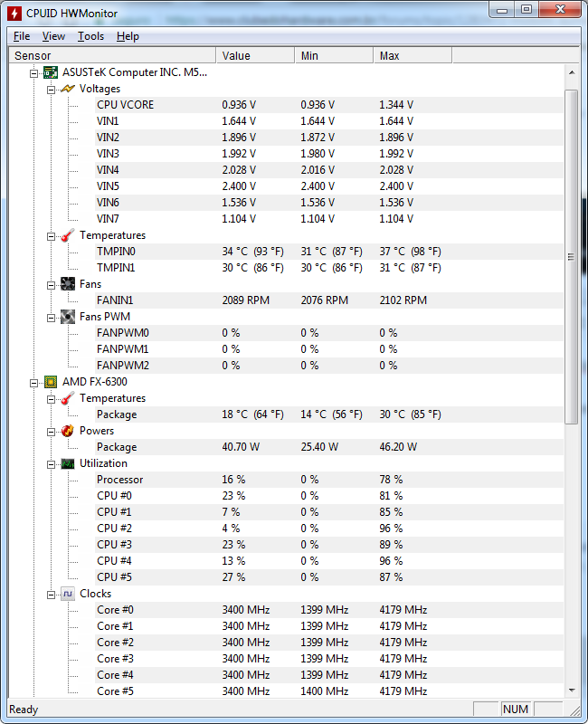Select the Processor utilization row
The height and width of the screenshot is (724, 588).
(328, 480)
